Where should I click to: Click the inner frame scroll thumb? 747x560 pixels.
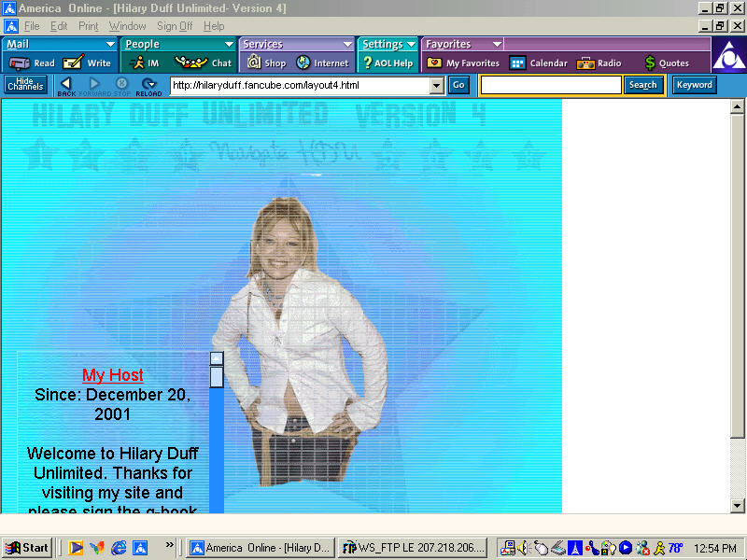[x=217, y=377]
